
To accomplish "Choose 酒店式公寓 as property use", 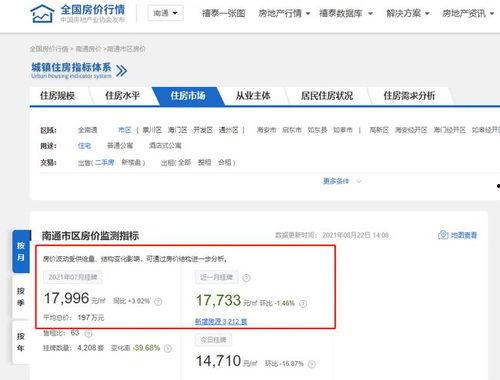I will 165,146.
